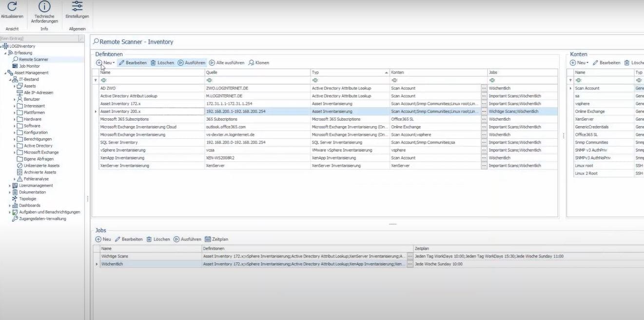Click Bearbeiten pencil in Definitionen toolbar
This screenshot has width=644, height=320.
point(133,63)
